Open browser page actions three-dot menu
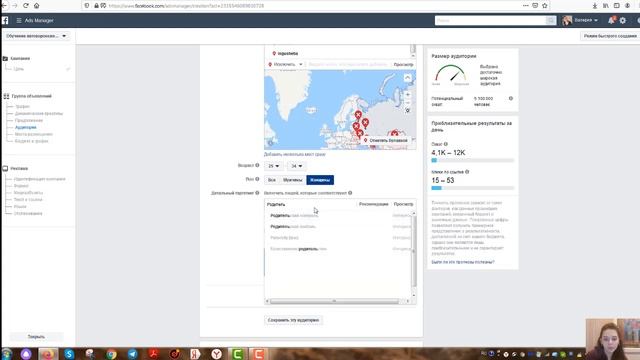This screenshot has height=360, width=640. point(525,6)
